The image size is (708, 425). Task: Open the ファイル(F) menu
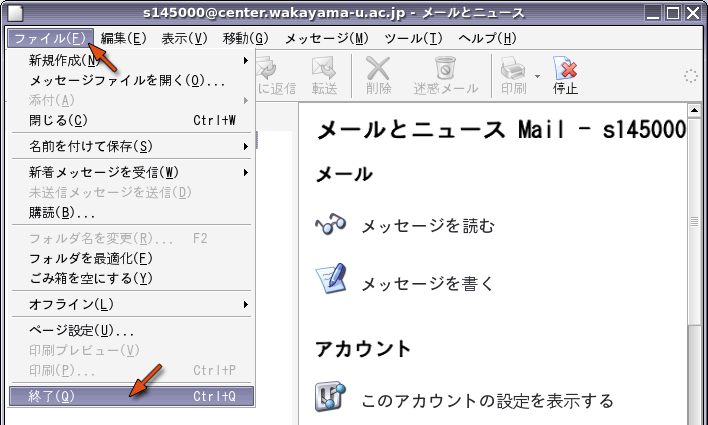pyautogui.click(x=50, y=38)
